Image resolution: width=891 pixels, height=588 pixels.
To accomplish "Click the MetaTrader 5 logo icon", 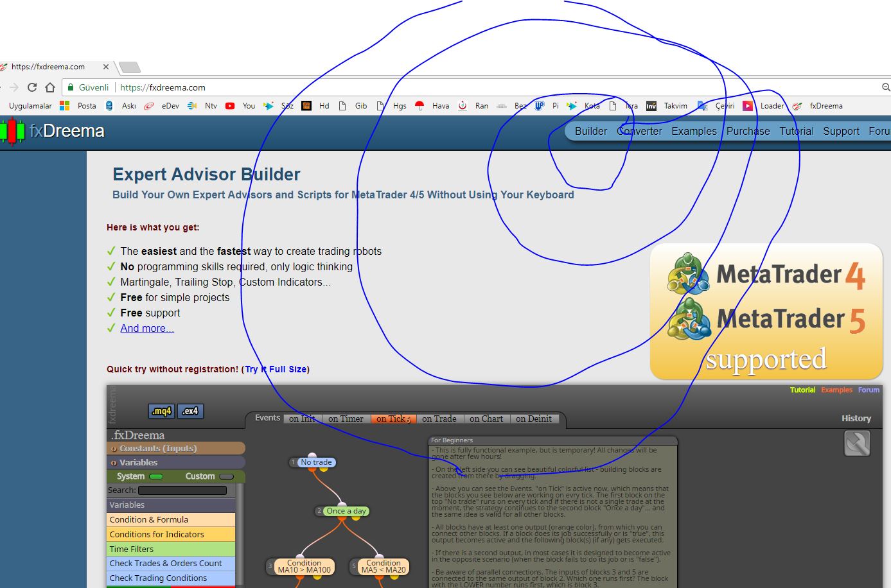I will point(688,318).
